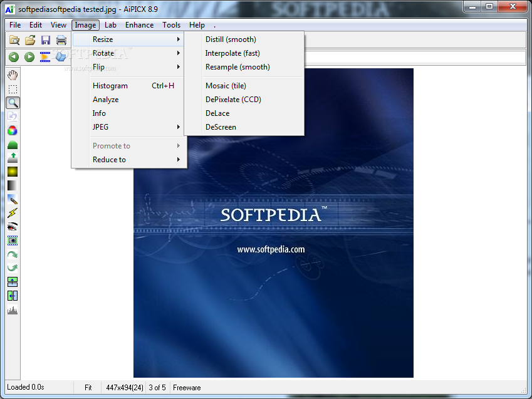
Task: Select DePixelate (CCD) option
Action: point(244,100)
